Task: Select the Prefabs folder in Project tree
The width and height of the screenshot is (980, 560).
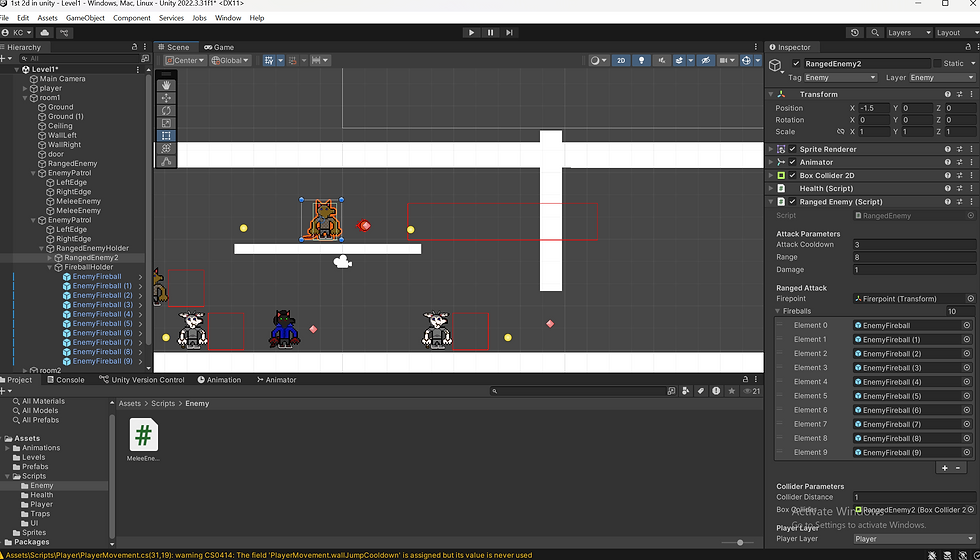Action: coord(35,467)
